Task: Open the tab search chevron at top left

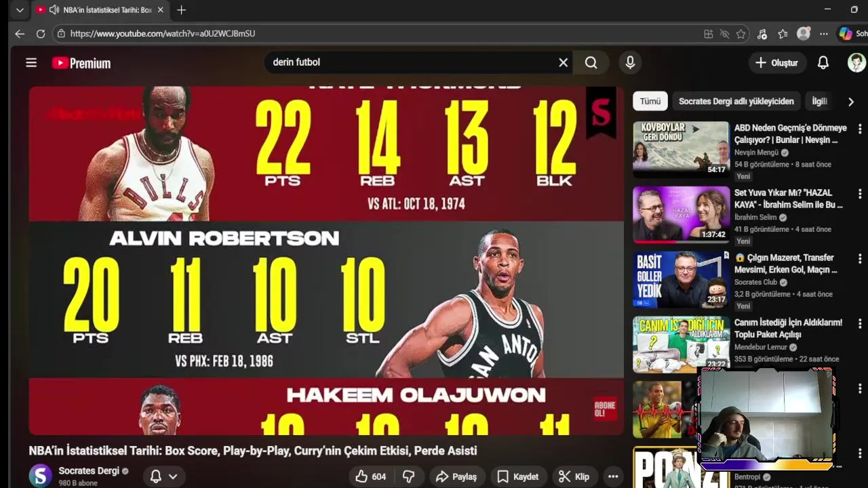Action: [20, 10]
